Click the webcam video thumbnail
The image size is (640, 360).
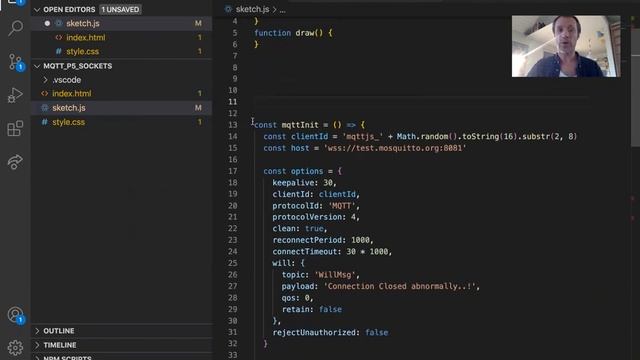tap(566, 46)
